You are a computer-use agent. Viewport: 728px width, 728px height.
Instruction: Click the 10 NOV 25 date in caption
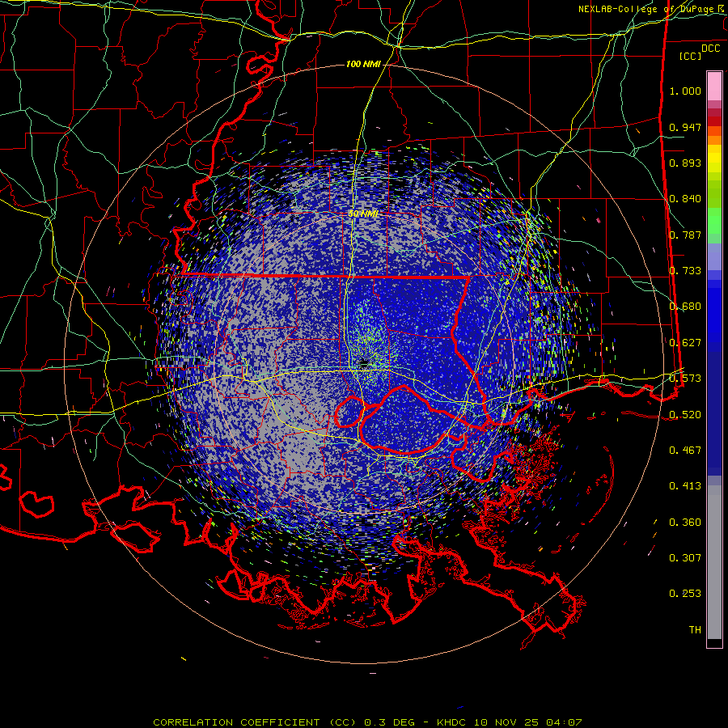point(506,722)
